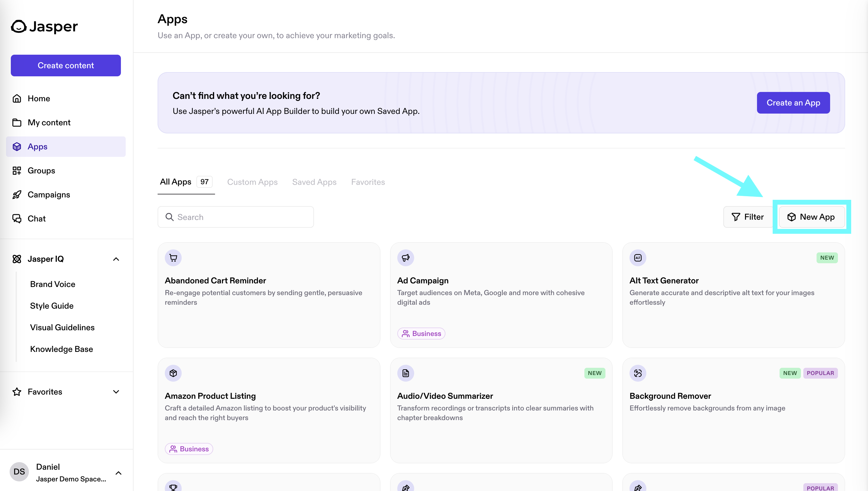868x491 pixels.
Task: Click the funnel icon in Filter button
Action: point(736,217)
